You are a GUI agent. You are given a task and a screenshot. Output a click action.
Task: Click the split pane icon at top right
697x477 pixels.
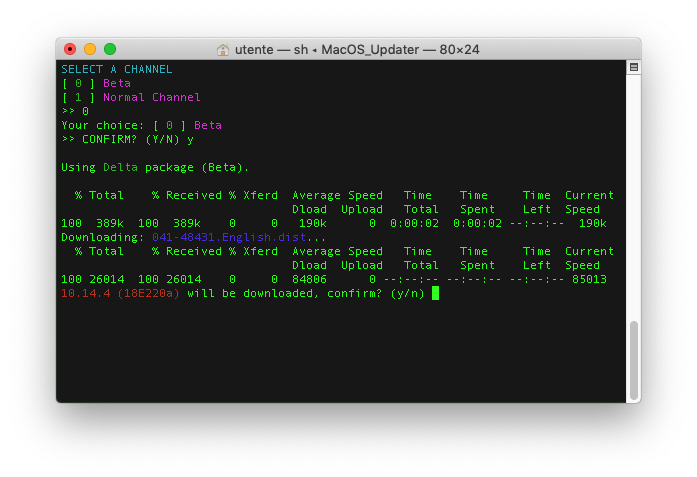pos(634,68)
